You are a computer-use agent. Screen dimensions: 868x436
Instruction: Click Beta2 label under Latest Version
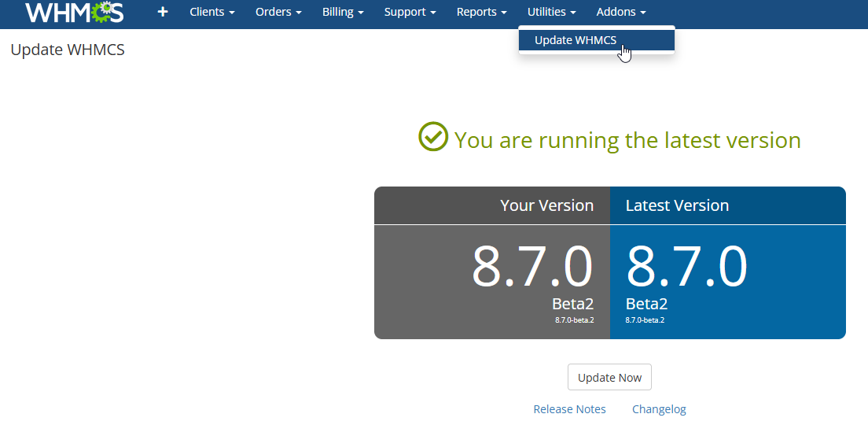(x=646, y=304)
